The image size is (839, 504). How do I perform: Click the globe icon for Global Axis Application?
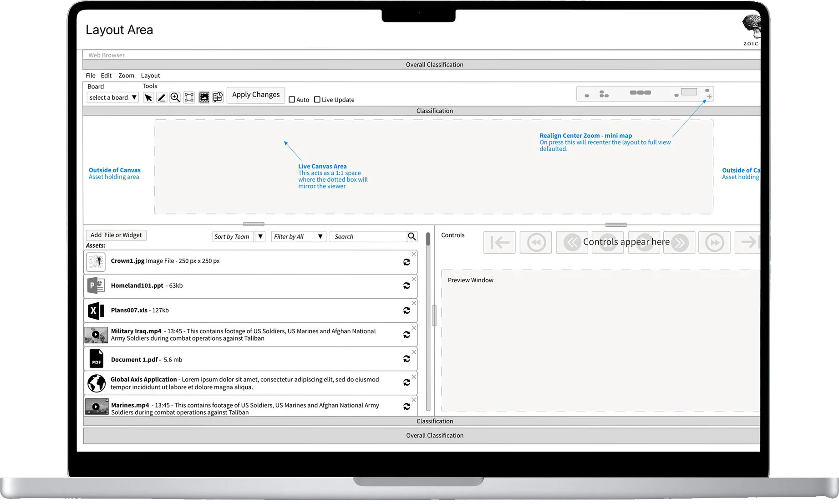click(97, 383)
